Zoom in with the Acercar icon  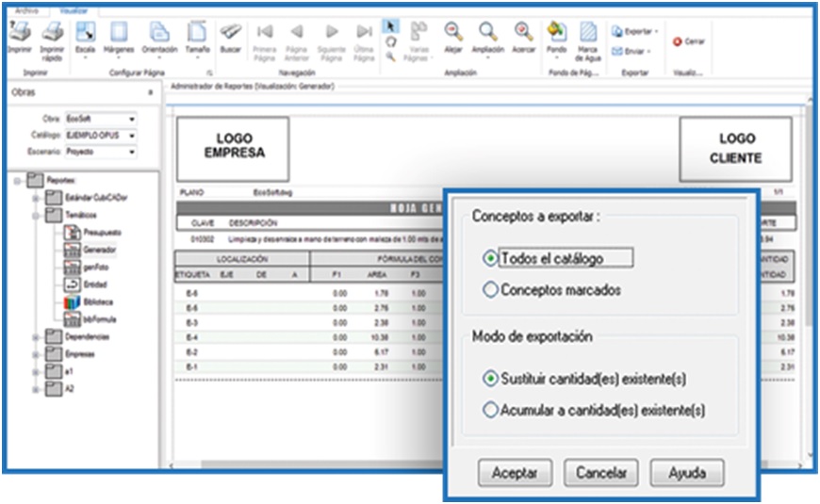pos(523,33)
